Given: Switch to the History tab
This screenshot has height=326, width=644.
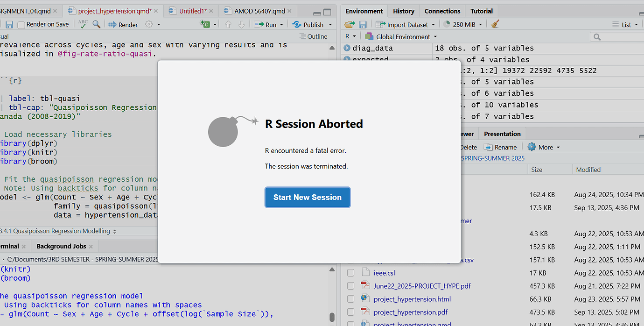Looking at the screenshot, I should (403, 11).
